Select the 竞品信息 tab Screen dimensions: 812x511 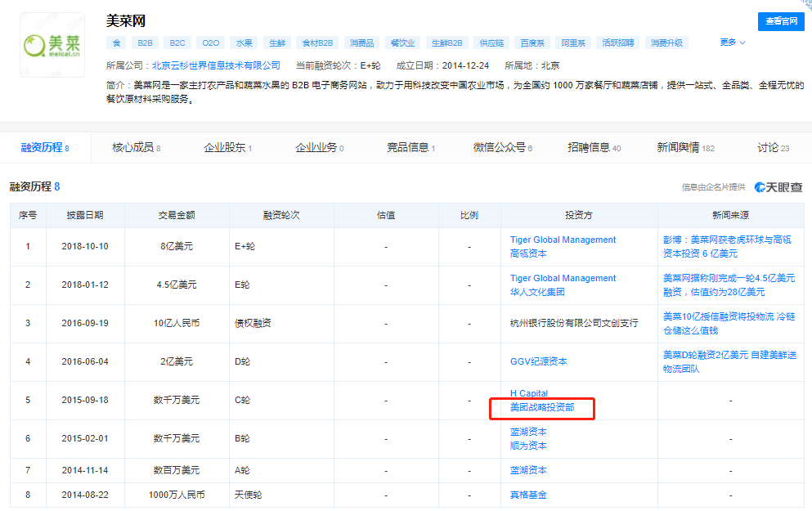pyautogui.click(x=410, y=147)
